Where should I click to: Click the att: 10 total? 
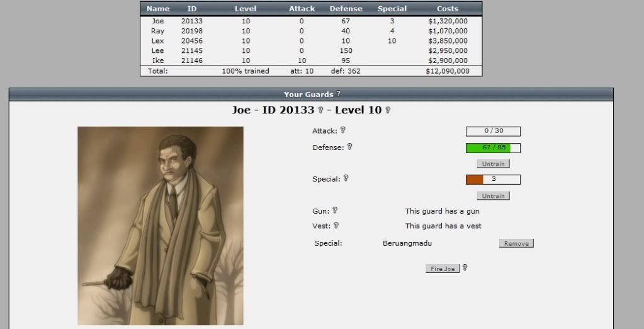302,71
